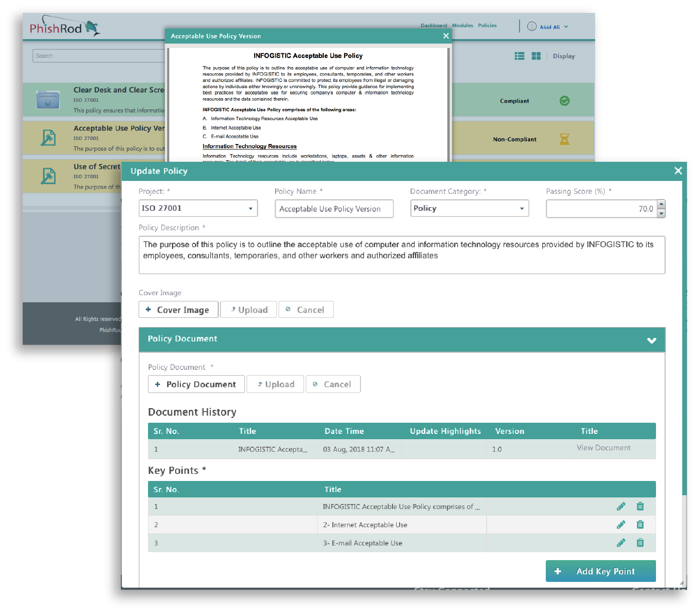Click the Acceptable Use Policy document icon in list
The image size is (700, 613).
coord(48,138)
